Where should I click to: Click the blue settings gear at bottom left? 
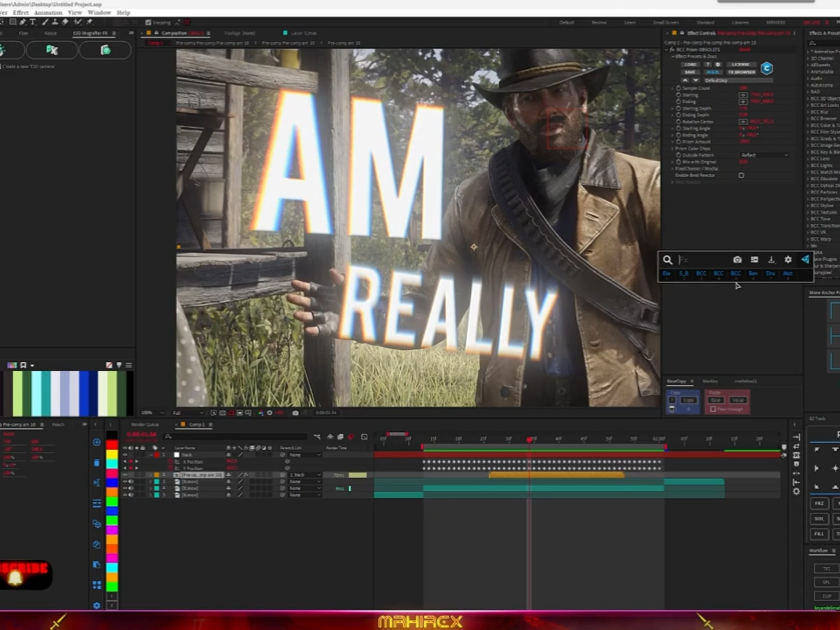click(x=97, y=605)
